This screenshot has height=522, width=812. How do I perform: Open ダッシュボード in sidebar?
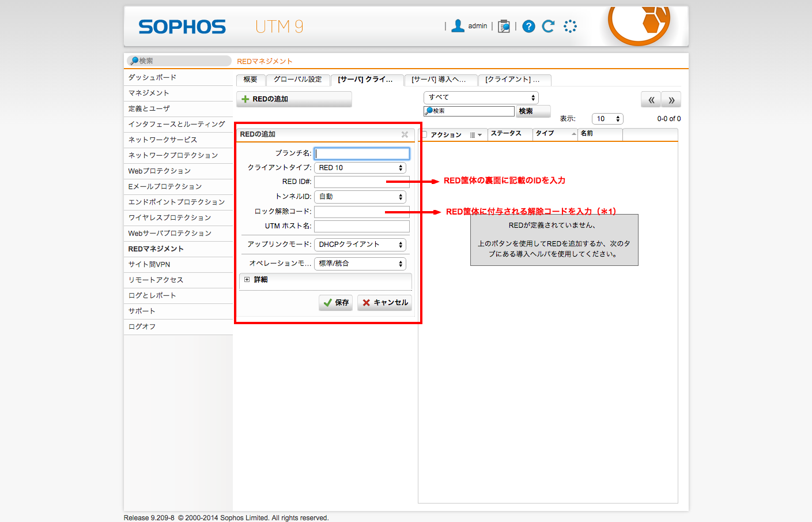pos(178,78)
